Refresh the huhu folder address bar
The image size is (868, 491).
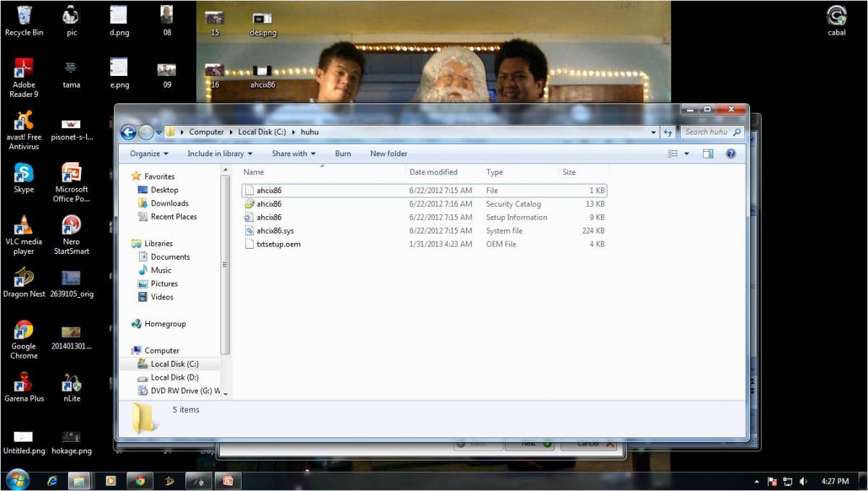pos(668,132)
